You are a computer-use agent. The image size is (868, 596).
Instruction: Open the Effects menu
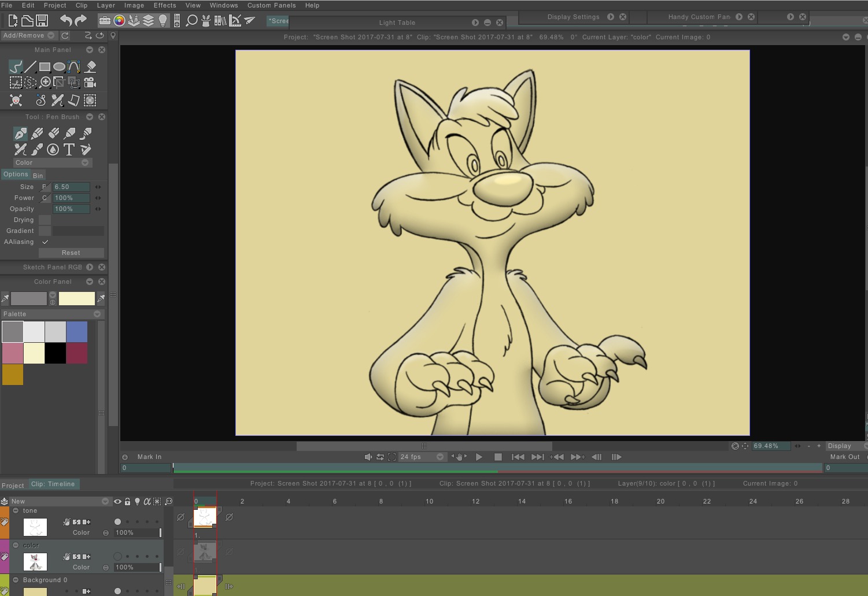coord(165,5)
